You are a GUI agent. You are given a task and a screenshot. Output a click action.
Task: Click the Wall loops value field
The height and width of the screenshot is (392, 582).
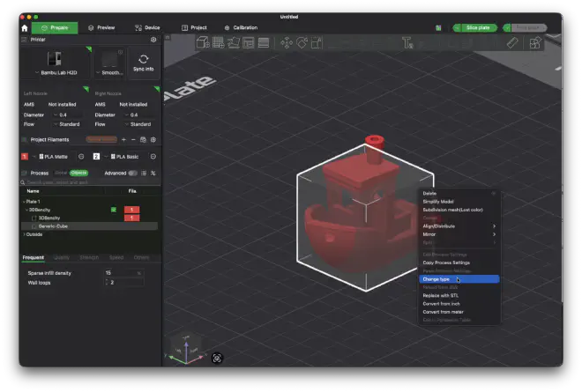[x=123, y=282]
